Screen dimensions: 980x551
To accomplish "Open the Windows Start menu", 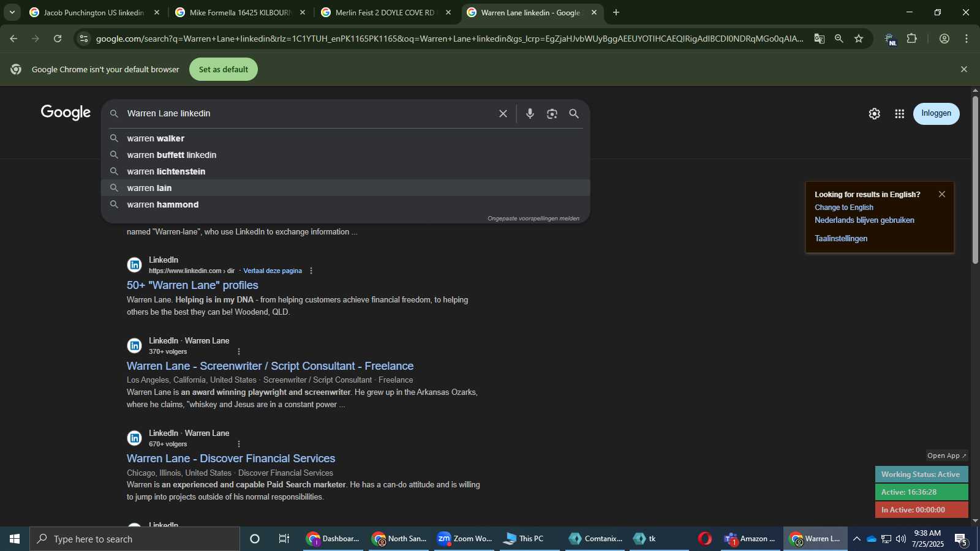I will click(15, 539).
